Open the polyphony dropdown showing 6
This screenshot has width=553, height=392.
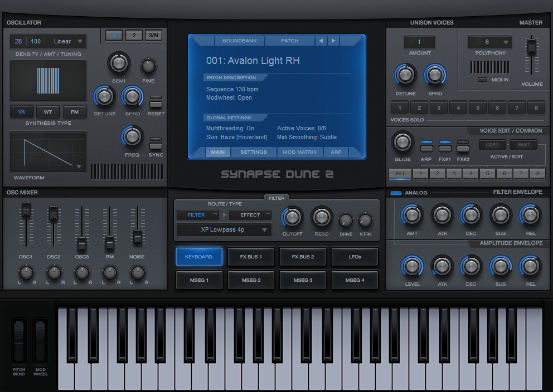[490, 42]
